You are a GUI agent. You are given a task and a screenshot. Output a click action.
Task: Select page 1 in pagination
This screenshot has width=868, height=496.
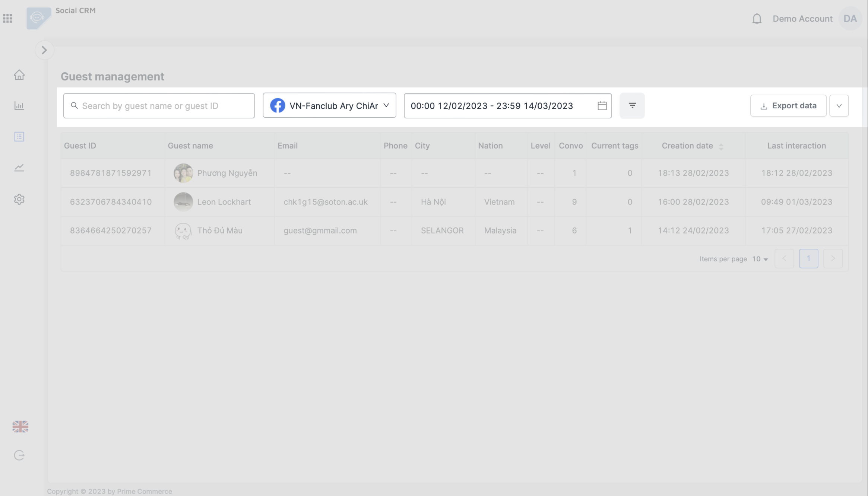pyautogui.click(x=808, y=258)
